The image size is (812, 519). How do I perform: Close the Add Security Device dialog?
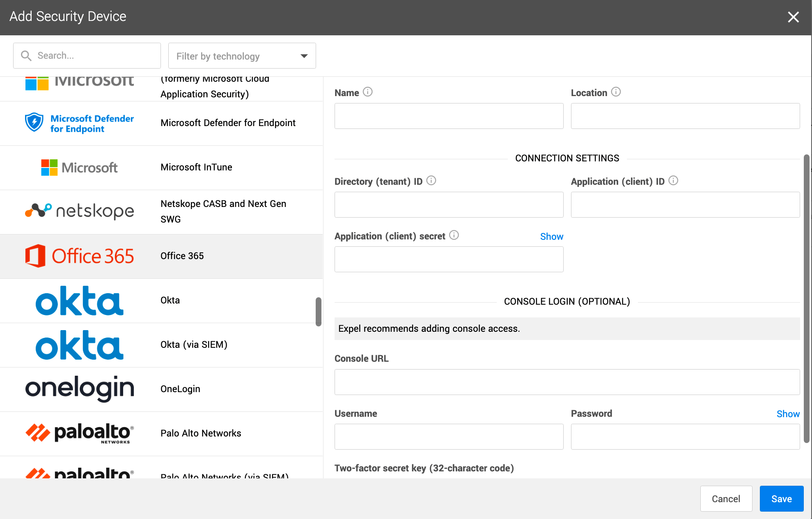tap(793, 17)
